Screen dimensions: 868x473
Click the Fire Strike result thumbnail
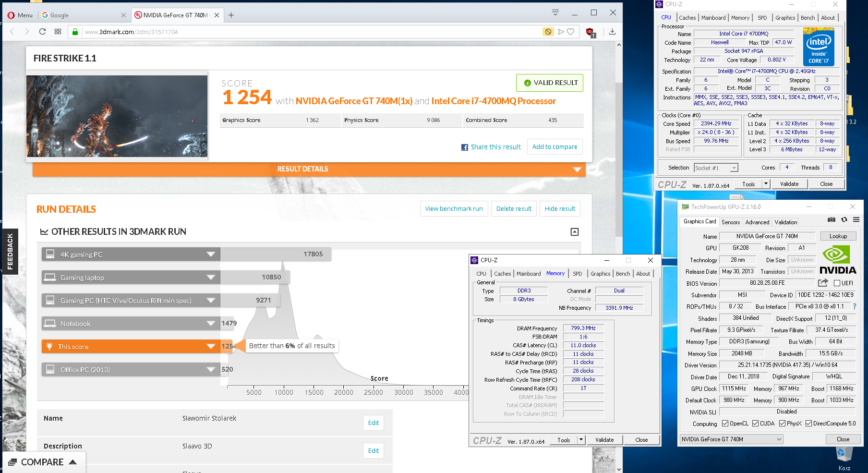pos(117,116)
